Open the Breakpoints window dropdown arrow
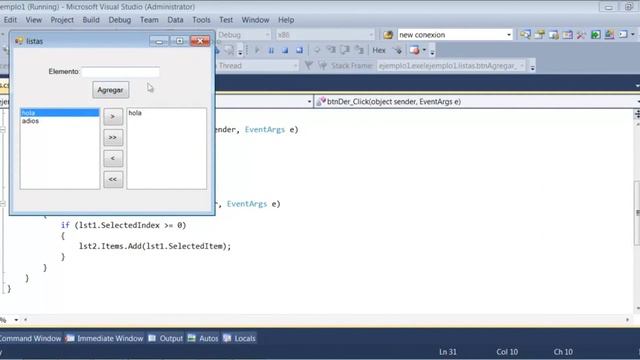The height and width of the screenshot is (360, 640). (424, 50)
